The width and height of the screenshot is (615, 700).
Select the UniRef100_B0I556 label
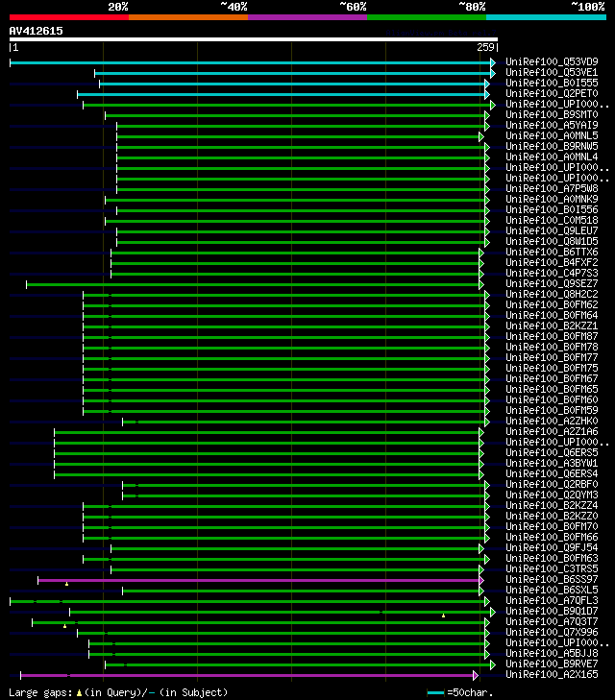coord(552,210)
